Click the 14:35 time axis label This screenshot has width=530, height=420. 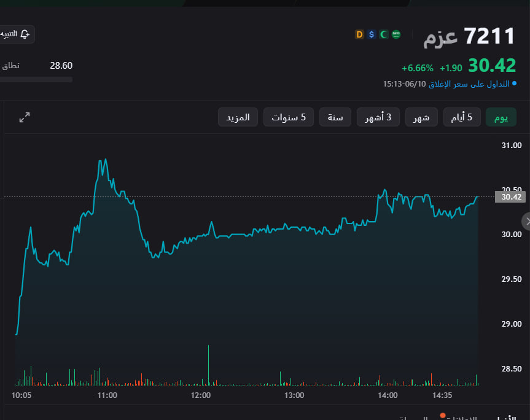442,395
